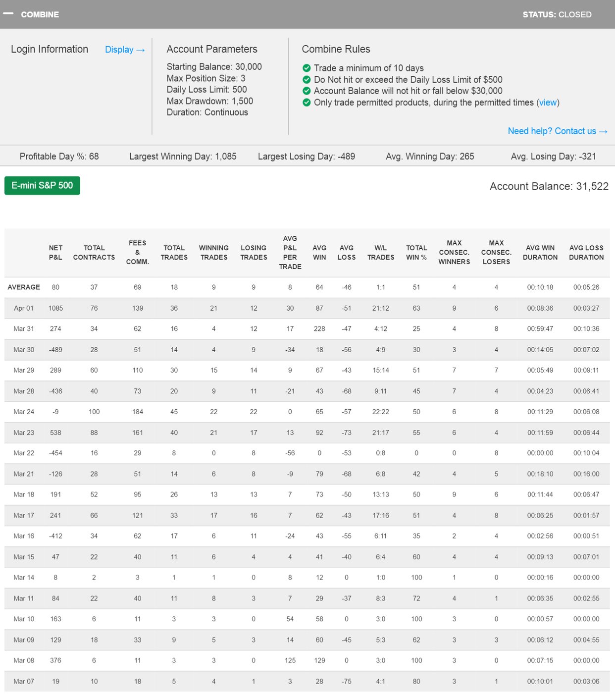Select the Mar 22 row date
The width and height of the screenshot is (615, 700).
(x=24, y=453)
